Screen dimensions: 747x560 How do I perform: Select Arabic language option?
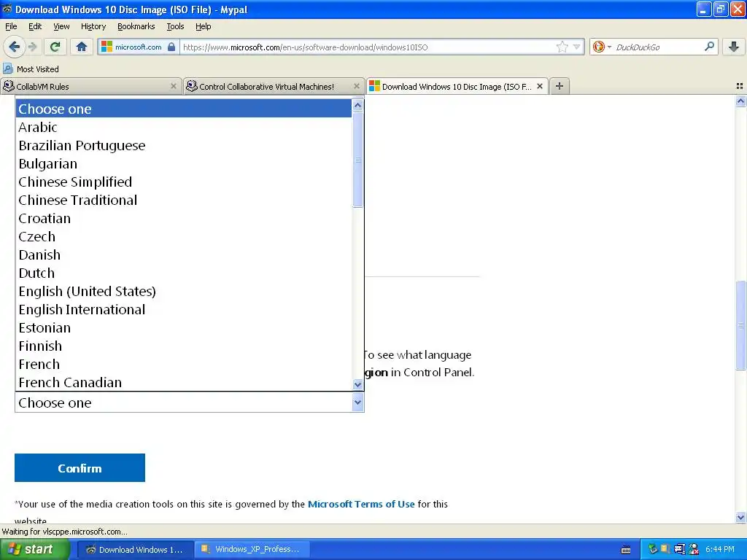[x=184, y=127]
